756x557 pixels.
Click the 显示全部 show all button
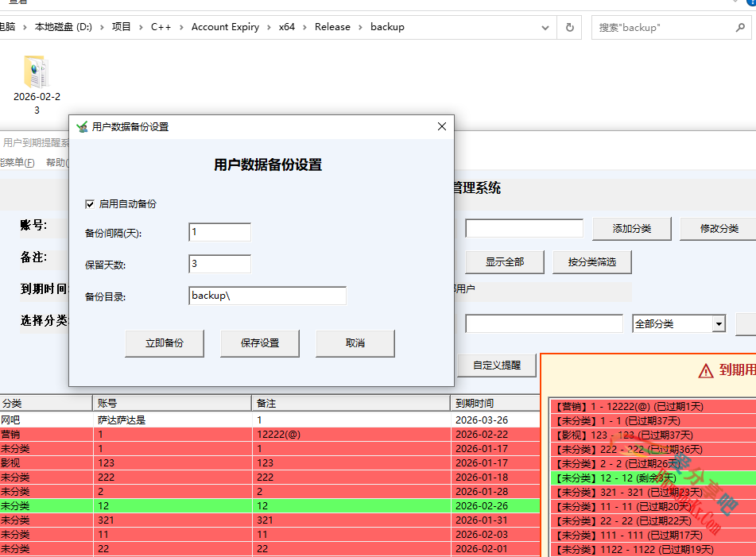point(504,262)
